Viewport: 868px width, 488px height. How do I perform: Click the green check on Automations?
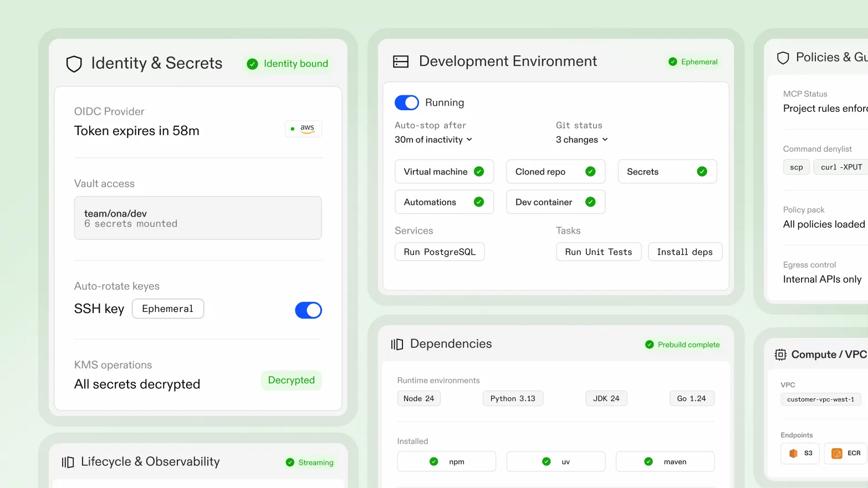point(479,202)
